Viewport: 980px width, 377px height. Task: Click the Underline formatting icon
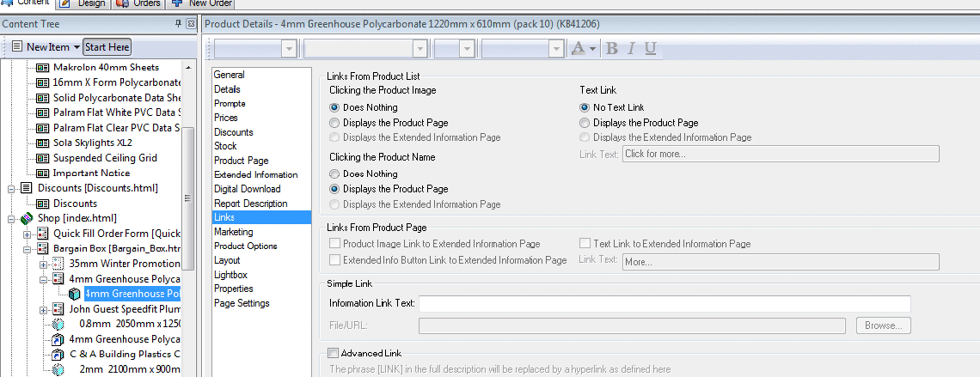[x=650, y=49]
